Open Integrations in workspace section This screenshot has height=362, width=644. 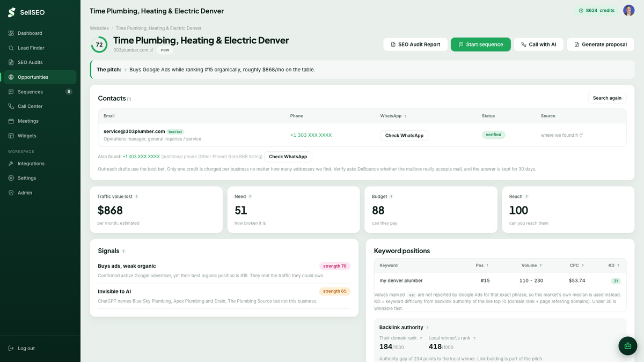click(40, 164)
